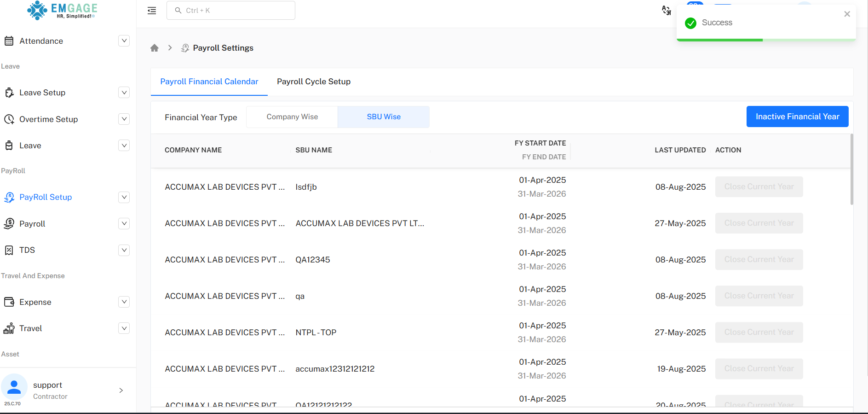Image resolution: width=868 pixels, height=414 pixels.
Task: Switch to Payroll Cycle Setup tab
Action: [x=314, y=82]
